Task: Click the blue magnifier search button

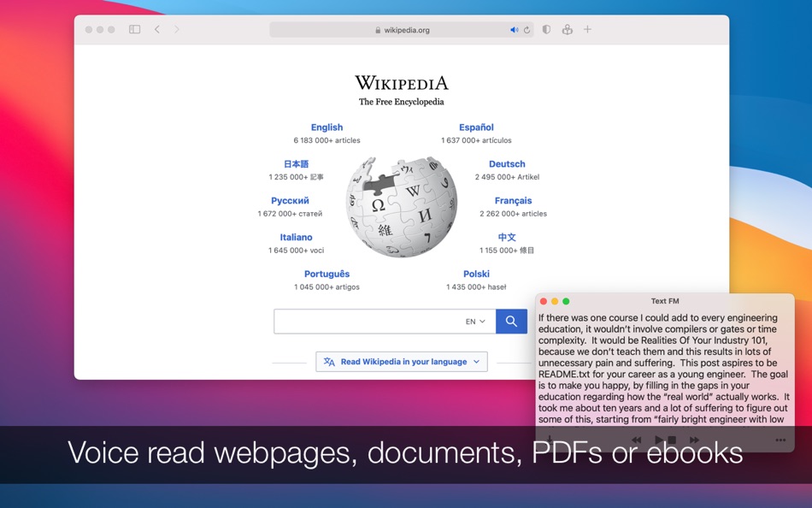Action: coord(511,322)
